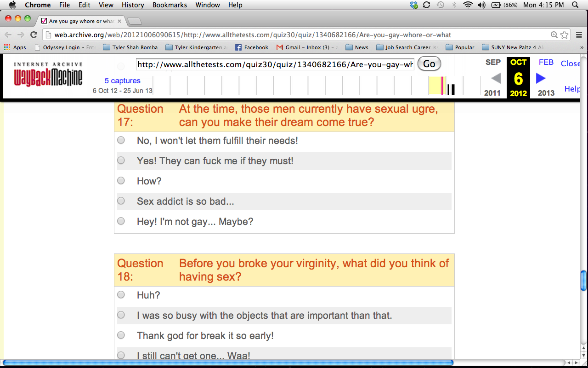Expand the bookmarks overflow chevron
Viewport: 588px width, 368px height.
[582, 47]
